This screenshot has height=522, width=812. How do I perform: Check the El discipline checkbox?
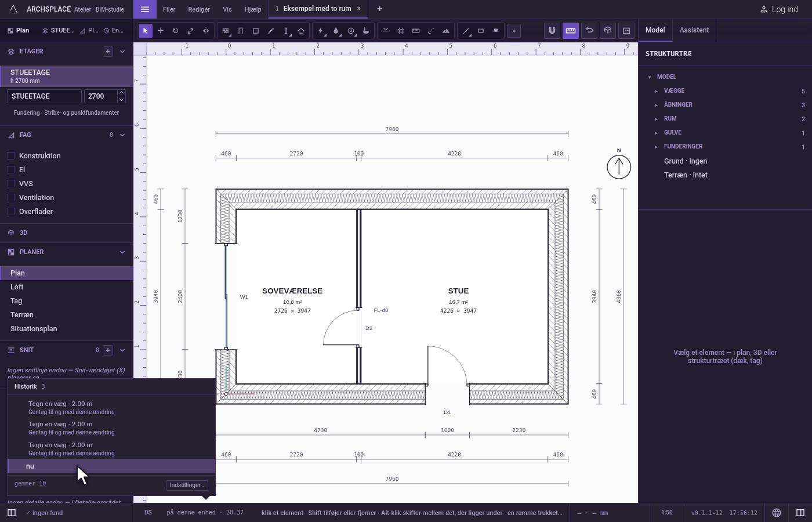click(x=10, y=170)
